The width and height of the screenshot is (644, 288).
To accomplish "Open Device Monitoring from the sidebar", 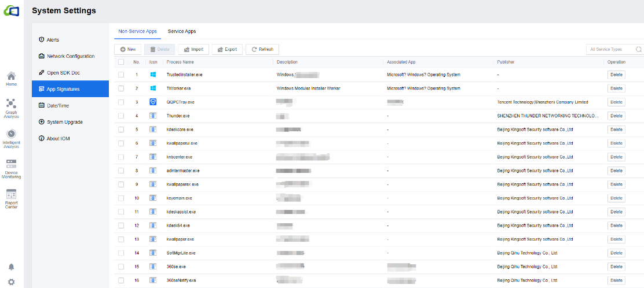I will [x=12, y=168].
